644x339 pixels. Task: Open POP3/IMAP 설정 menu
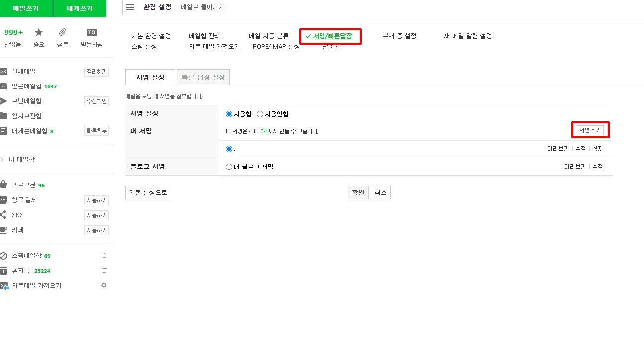(x=276, y=46)
